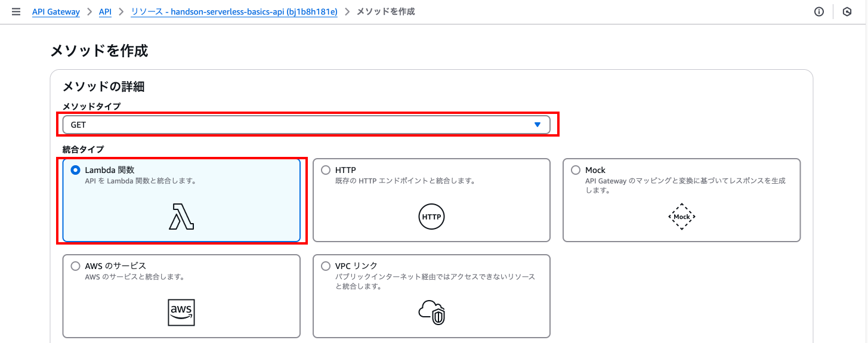This screenshot has height=343, width=868.
Task: Go to API Gateway breadcrumb link
Action: tap(56, 12)
